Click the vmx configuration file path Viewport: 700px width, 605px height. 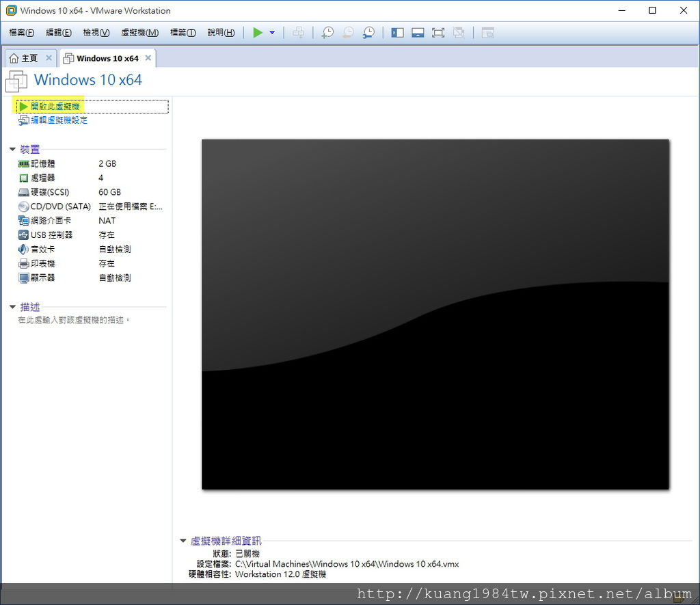(x=347, y=564)
